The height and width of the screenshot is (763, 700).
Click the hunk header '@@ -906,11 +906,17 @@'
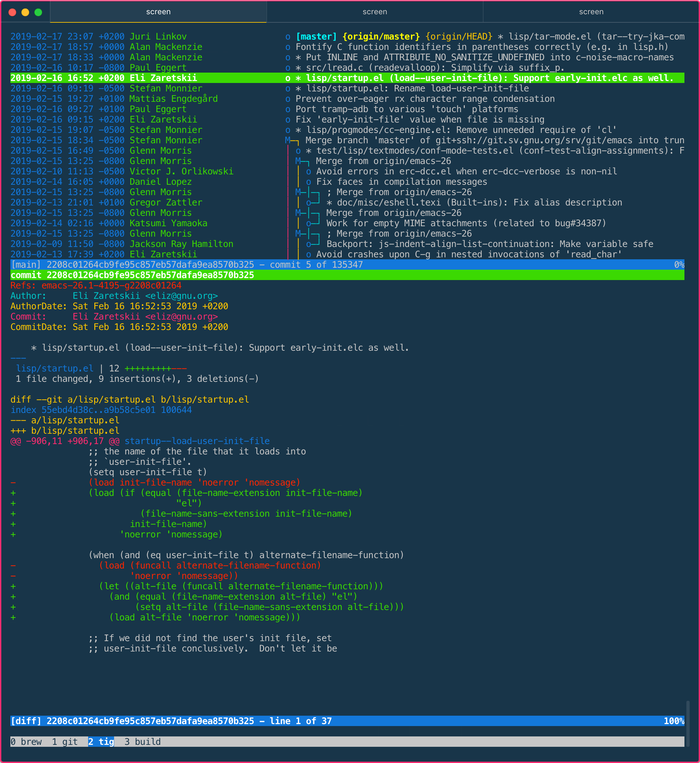[64, 440]
